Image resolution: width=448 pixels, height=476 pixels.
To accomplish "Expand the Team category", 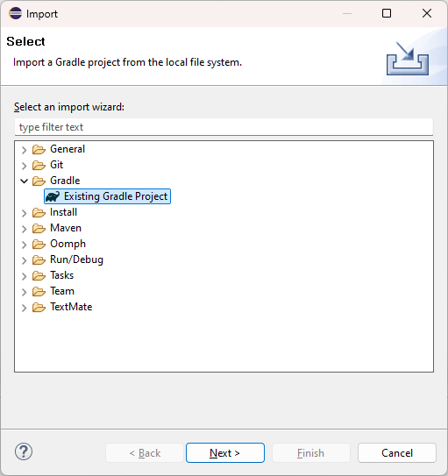I will pos(25,292).
